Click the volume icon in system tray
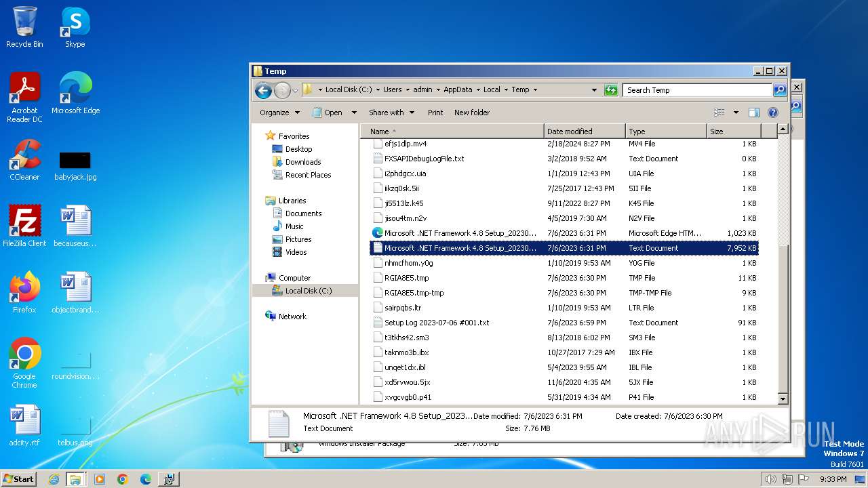 pos(770,479)
